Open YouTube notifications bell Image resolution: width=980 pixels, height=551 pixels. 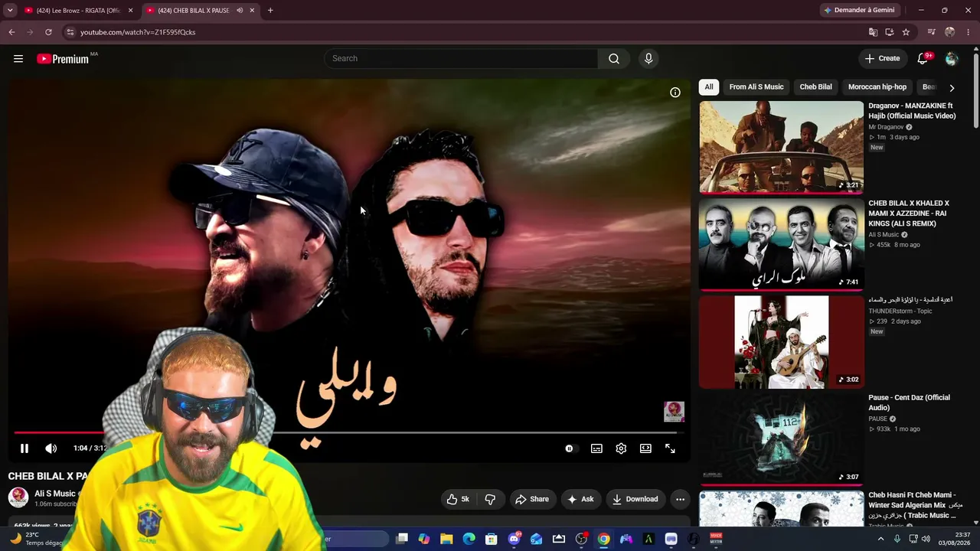pyautogui.click(x=923, y=58)
